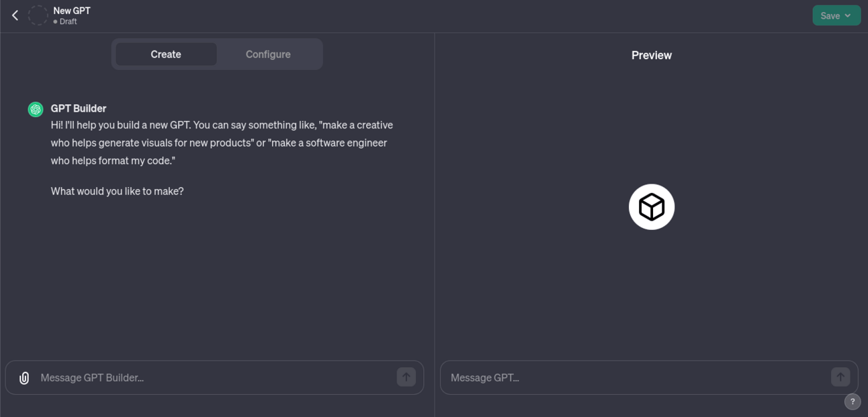Click the cube icon in Preview pane
This screenshot has height=417, width=868.
tap(651, 207)
